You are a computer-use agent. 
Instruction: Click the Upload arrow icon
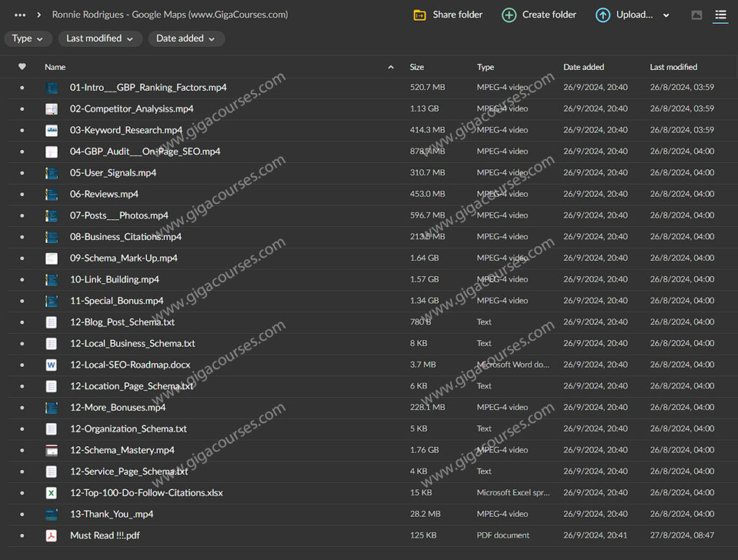click(x=603, y=15)
